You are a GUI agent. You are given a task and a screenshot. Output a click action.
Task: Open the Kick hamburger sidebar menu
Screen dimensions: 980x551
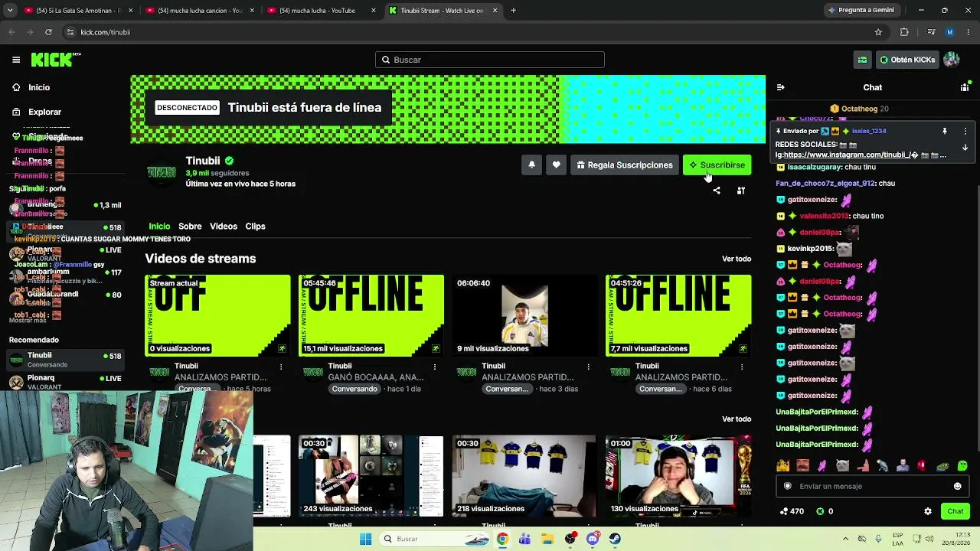pyautogui.click(x=16, y=60)
